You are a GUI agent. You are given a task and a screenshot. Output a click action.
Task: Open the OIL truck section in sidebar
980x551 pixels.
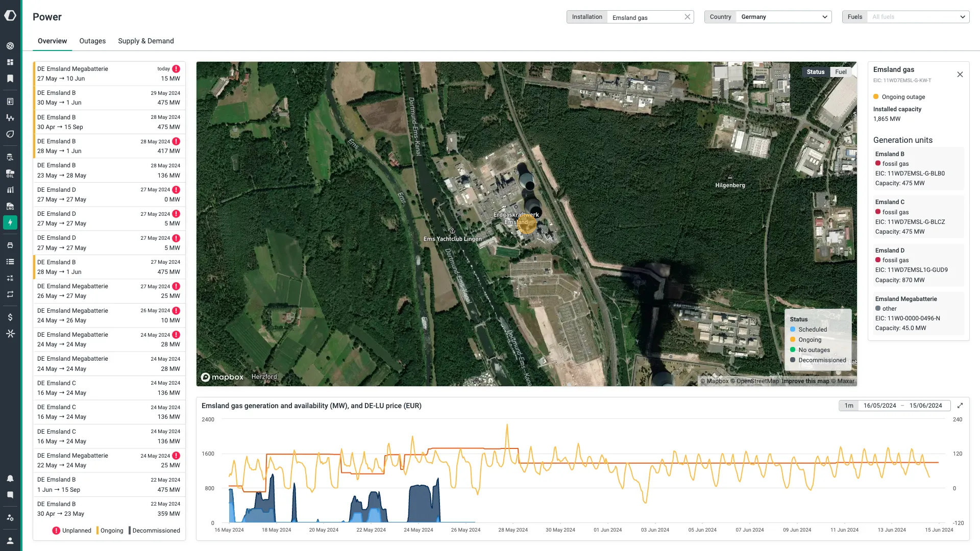pos(10,173)
